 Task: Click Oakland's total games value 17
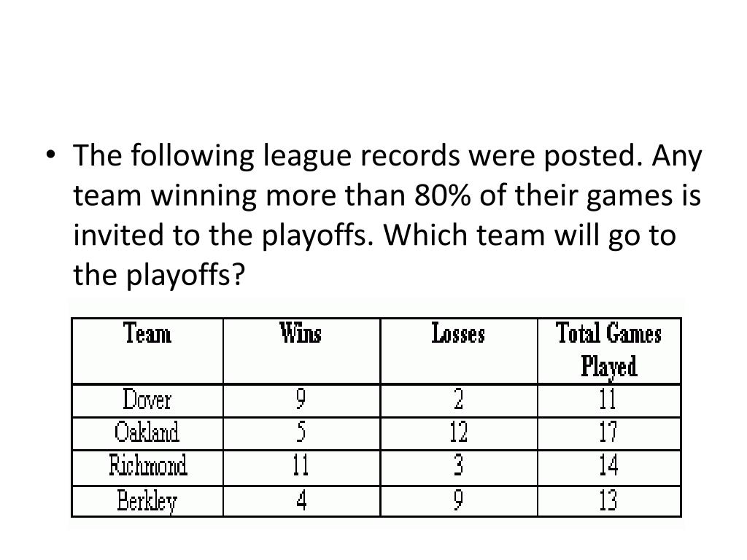608,433
